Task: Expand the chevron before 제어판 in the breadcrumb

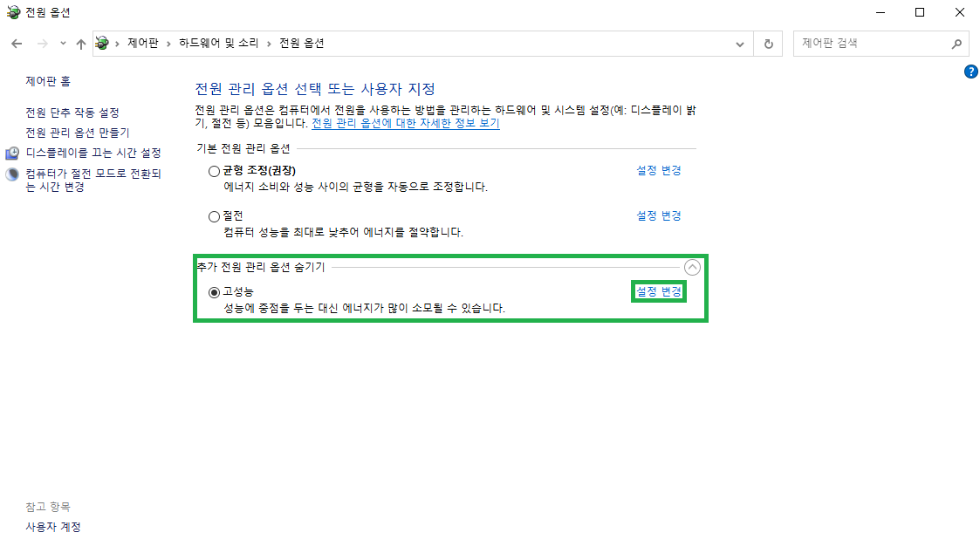Action: coord(117,44)
